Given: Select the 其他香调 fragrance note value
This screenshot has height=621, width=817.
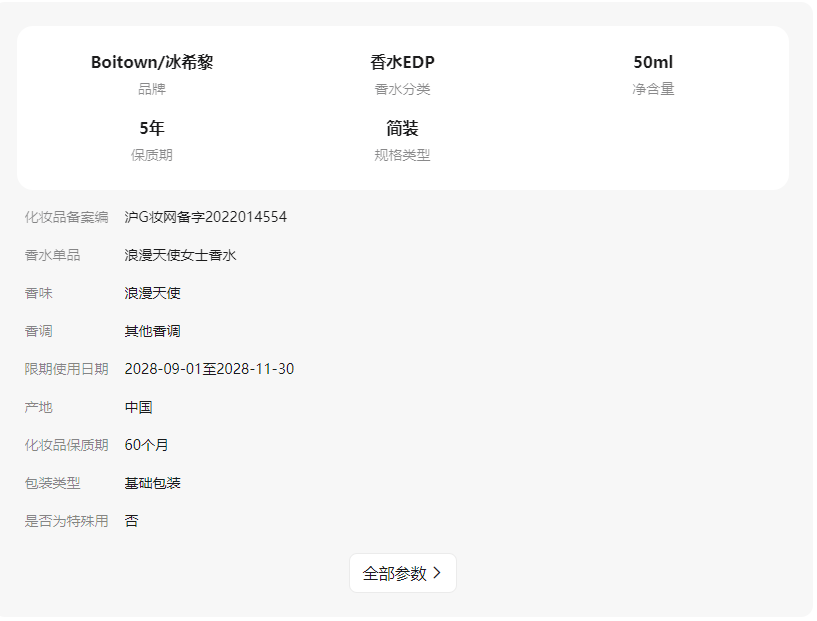Looking at the screenshot, I should pyautogui.click(x=152, y=331).
